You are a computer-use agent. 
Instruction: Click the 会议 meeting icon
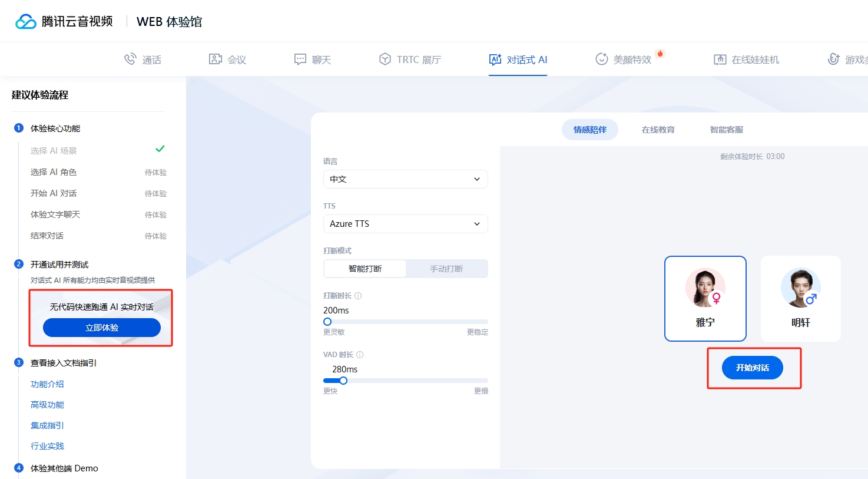coord(216,59)
